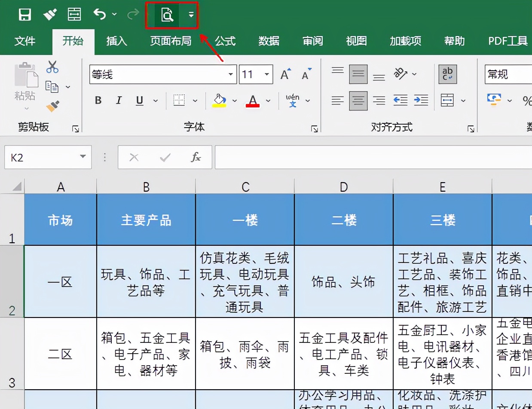Switch to the 数据 tab
This screenshot has height=409, width=532.
pos(269,41)
